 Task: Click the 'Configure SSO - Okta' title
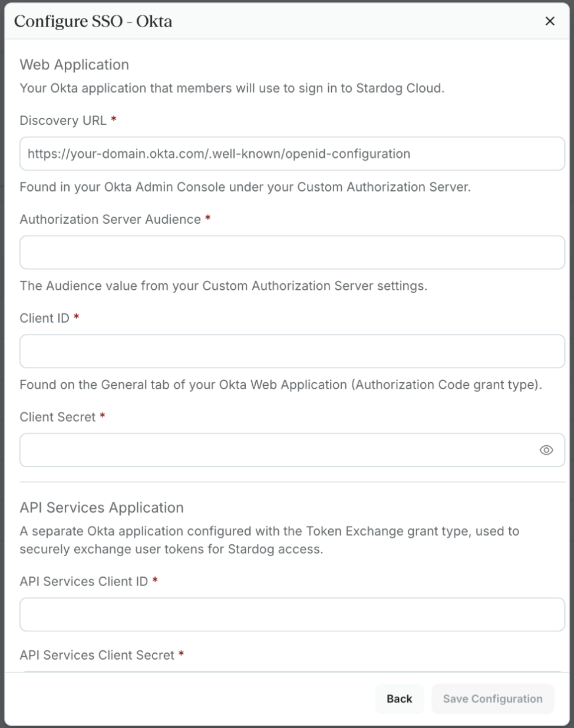pos(93,21)
